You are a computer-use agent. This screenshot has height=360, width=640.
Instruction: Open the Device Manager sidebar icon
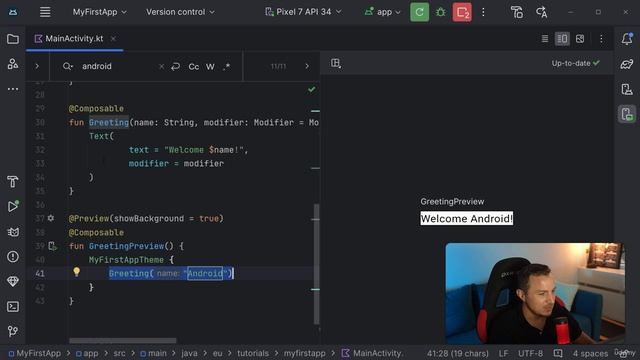point(627,89)
